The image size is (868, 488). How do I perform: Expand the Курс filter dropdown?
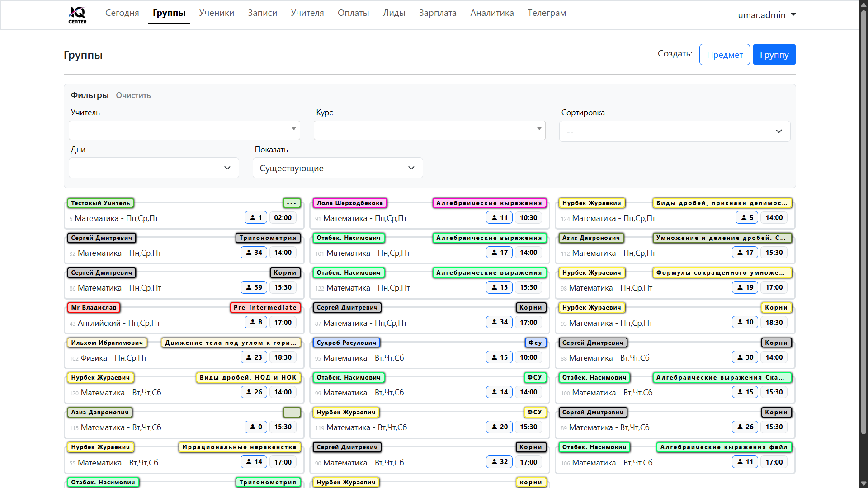point(429,130)
